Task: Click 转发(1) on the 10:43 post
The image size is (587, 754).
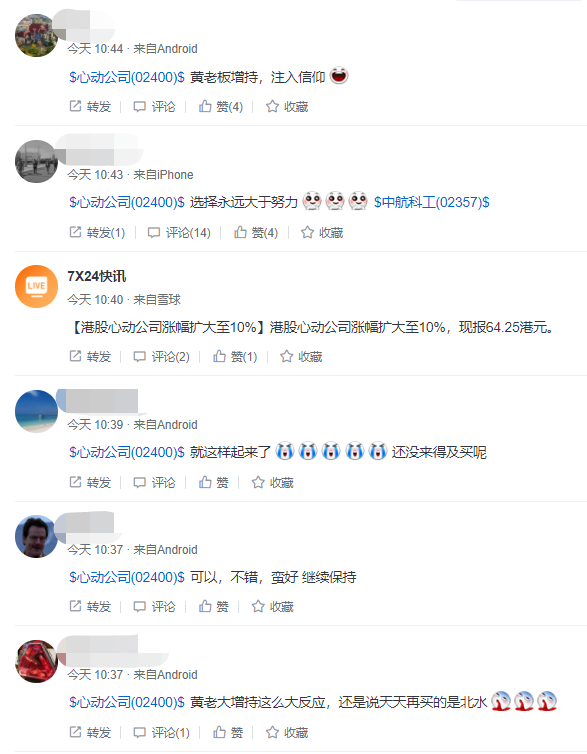Action: 97,233
